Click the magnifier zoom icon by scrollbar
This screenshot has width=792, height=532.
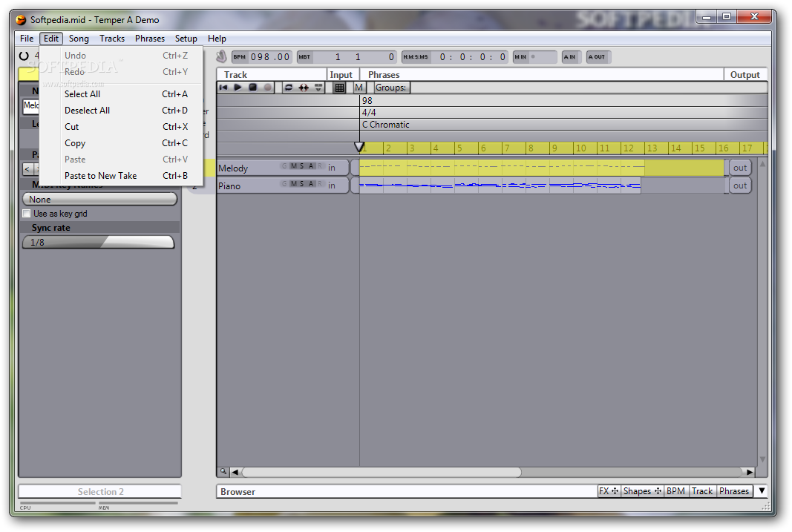pyautogui.click(x=223, y=471)
